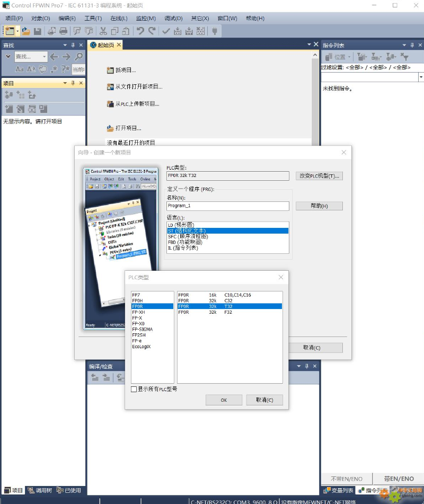
Task: Click the Print Preview toolbar icon
Action: [x=51, y=31]
